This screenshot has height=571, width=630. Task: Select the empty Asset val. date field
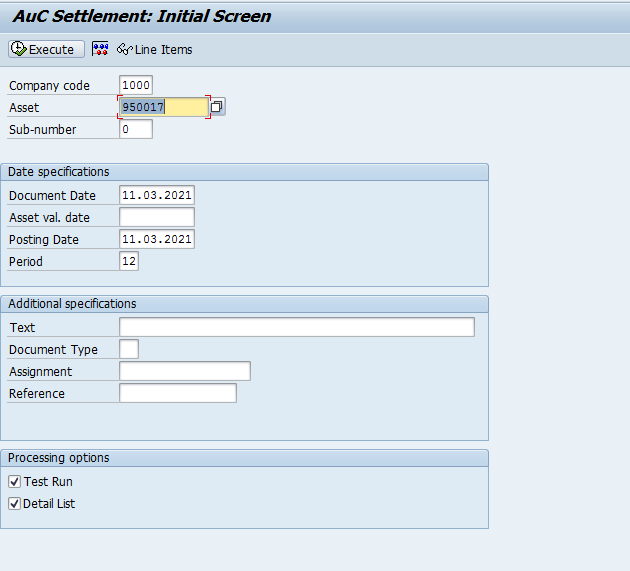click(x=157, y=217)
